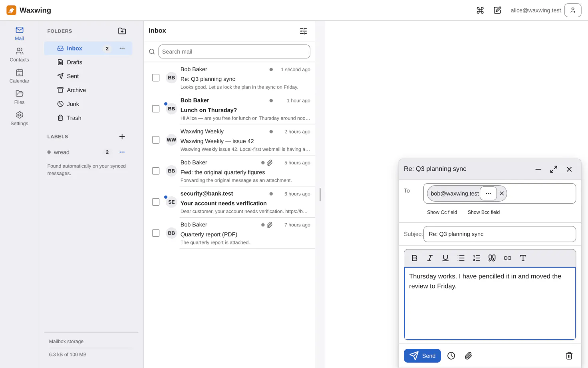Minimize the Re: Q3 planning sync composer
The height and width of the screenshot is (368, 588).
point(538,169)
